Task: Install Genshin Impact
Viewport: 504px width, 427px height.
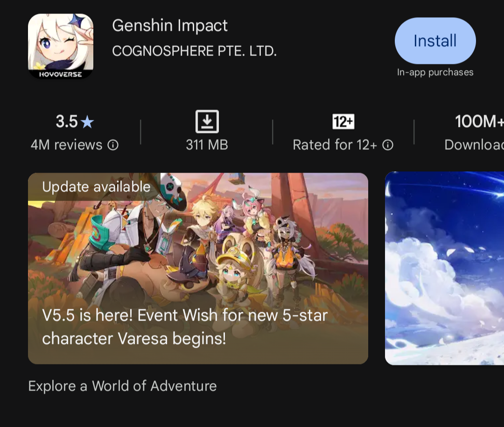Action: 435,41
